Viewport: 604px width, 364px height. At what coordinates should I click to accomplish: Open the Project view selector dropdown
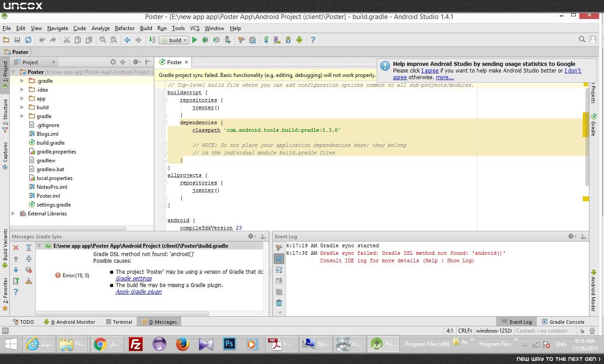[x=35, y=62]
